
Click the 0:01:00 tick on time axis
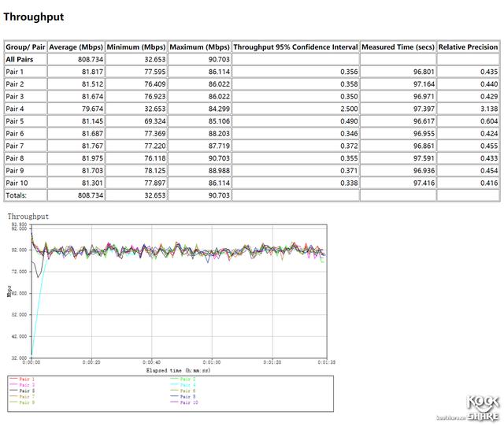[212, 362]
